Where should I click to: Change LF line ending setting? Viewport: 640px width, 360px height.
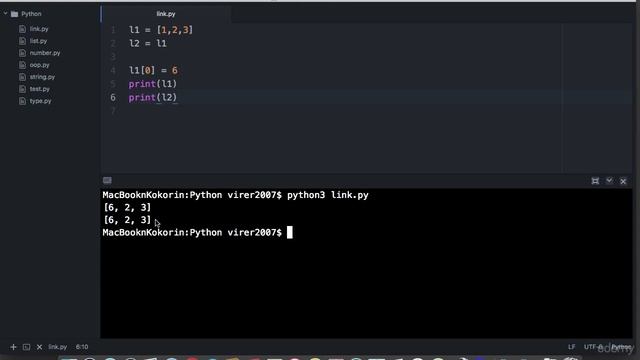click(x=571, y=347)
